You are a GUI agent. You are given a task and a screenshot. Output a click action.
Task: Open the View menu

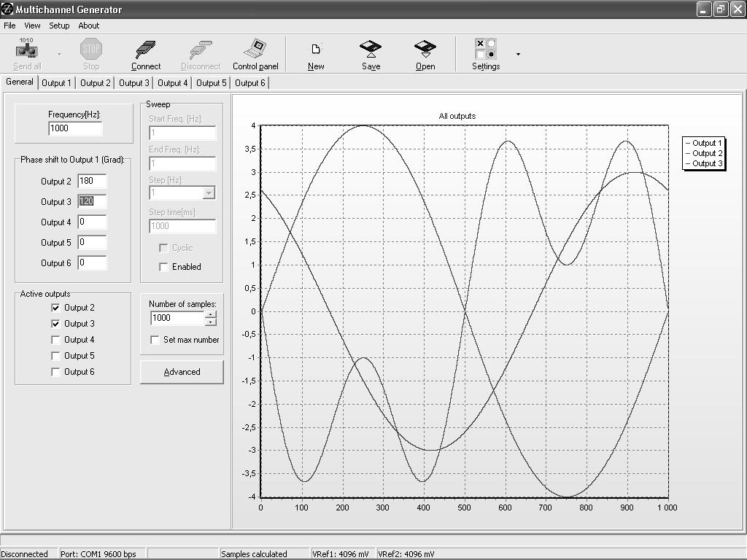[x=32, y=26]
